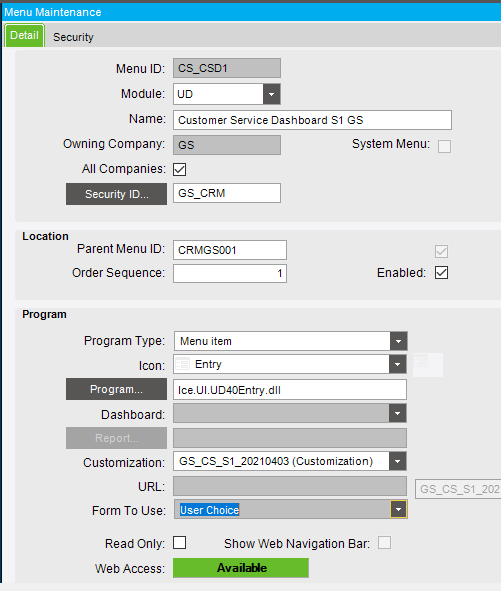The height and width of the screenshot is (591, 501).
Task: Uncheck the Enabled checkbox
Action: pyautogui.click(x=441, y=273)
